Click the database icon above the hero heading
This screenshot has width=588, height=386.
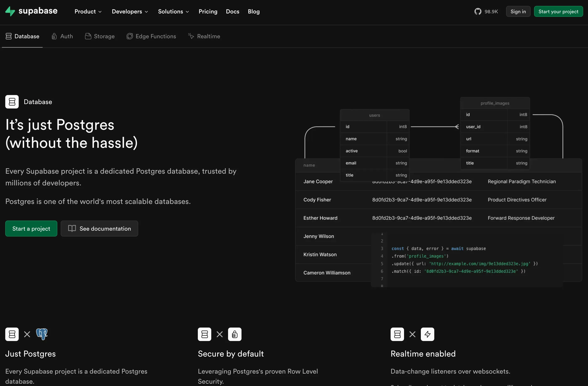click(12, 102)
